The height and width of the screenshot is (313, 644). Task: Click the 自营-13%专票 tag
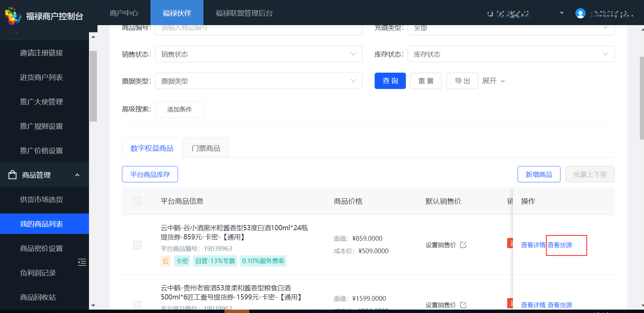pyautogui.click(x=215, y=261)
